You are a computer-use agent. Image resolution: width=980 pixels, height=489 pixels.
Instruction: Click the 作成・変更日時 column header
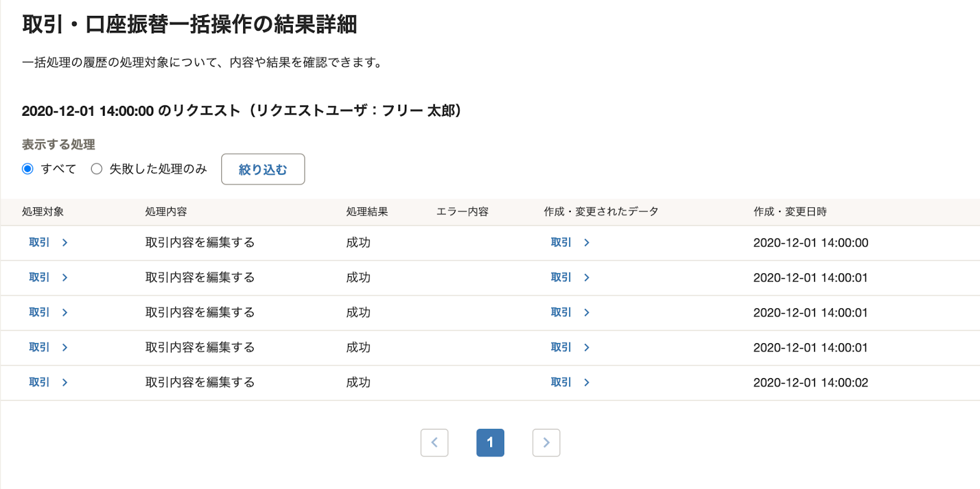(x=790, y=211)
